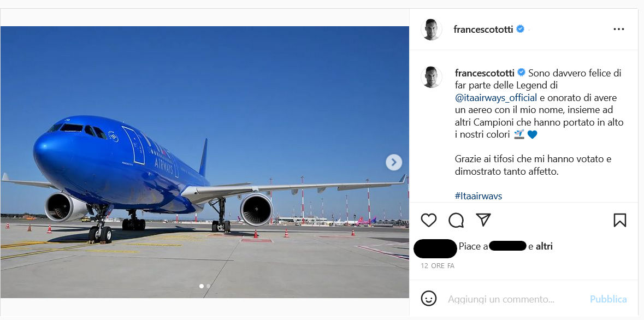Screen dimensions: 644x320
Task: Go to the next photo in the carousel
Action: click(394, 162)
